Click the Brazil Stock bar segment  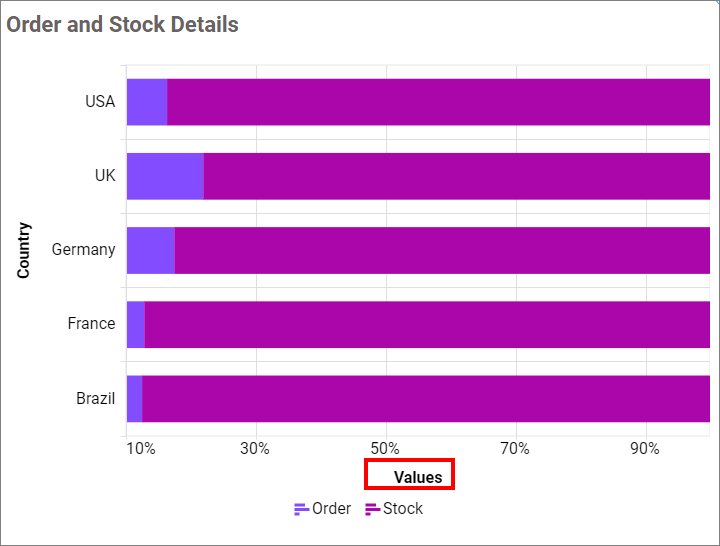(x=426, y=399)
